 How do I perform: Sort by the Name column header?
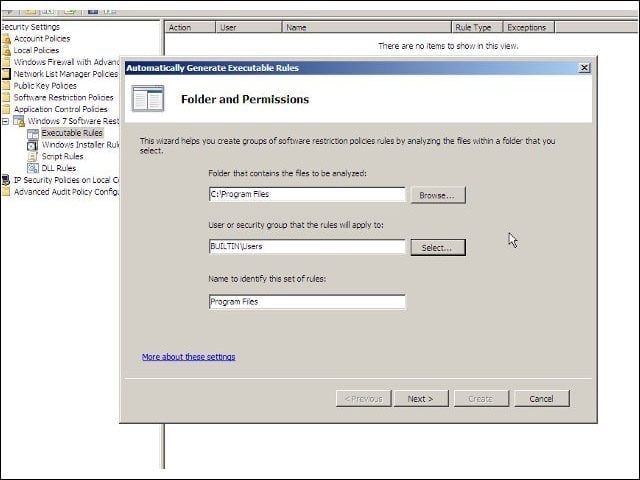[367, 27]
